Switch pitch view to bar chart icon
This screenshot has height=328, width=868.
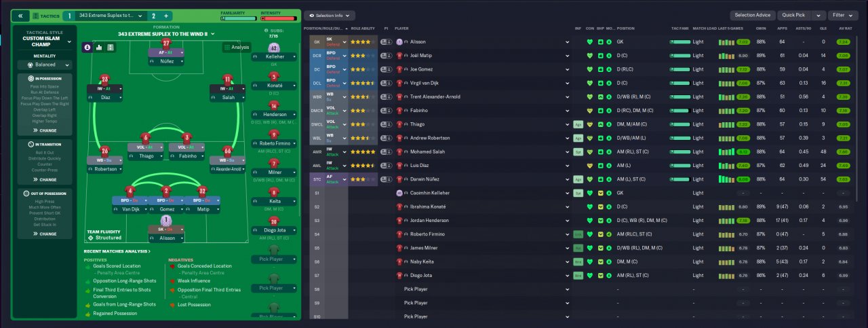click(100, 48)
